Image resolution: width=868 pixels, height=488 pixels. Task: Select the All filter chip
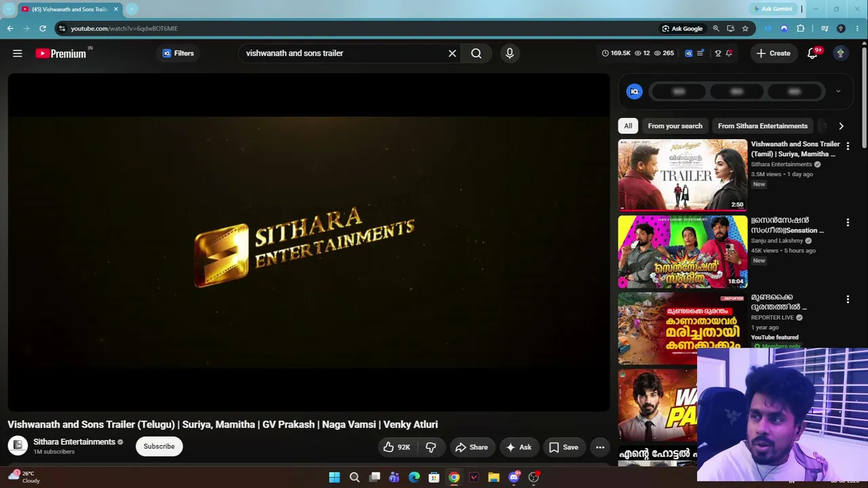[628, 126]
